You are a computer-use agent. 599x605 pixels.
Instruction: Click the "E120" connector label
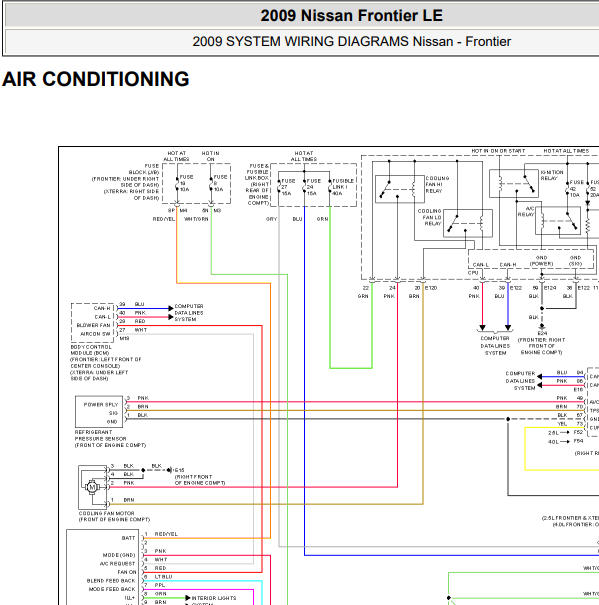click(x=431, y=288)
